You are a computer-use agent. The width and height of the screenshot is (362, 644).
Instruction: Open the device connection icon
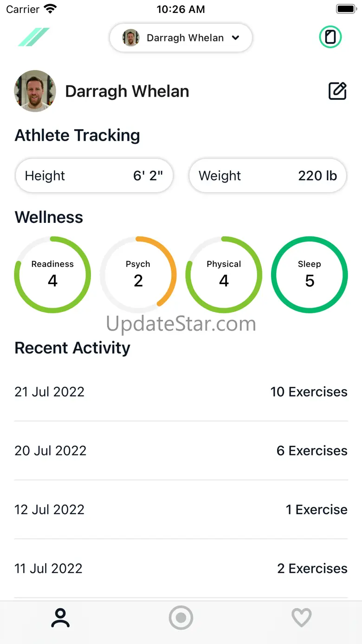pyautogui.click(x=330, y=37)
